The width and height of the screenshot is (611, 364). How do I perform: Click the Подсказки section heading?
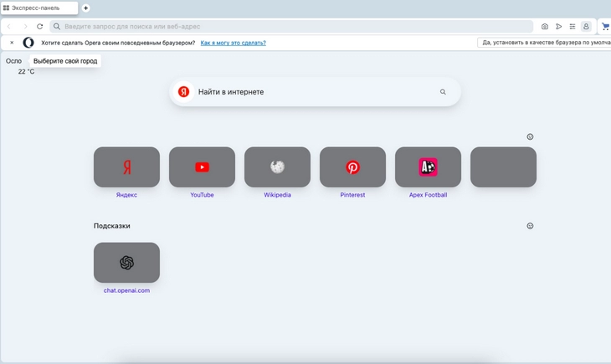click(112, 226)
